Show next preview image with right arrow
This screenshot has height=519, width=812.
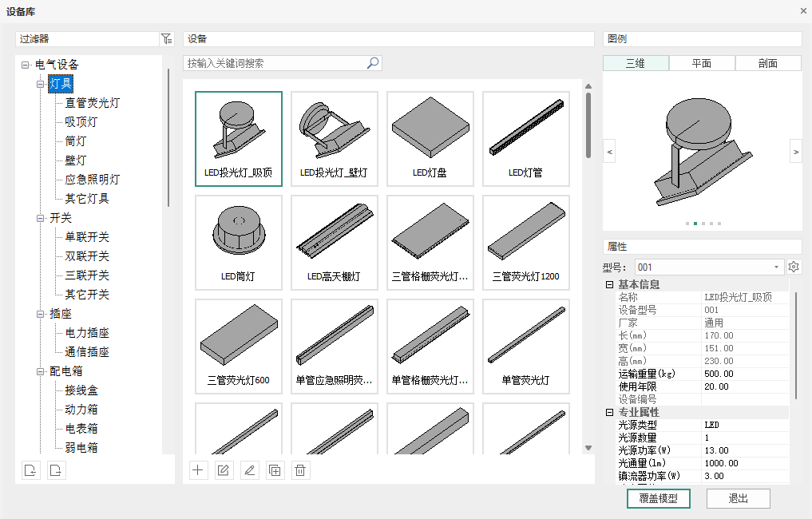point(795,150)
